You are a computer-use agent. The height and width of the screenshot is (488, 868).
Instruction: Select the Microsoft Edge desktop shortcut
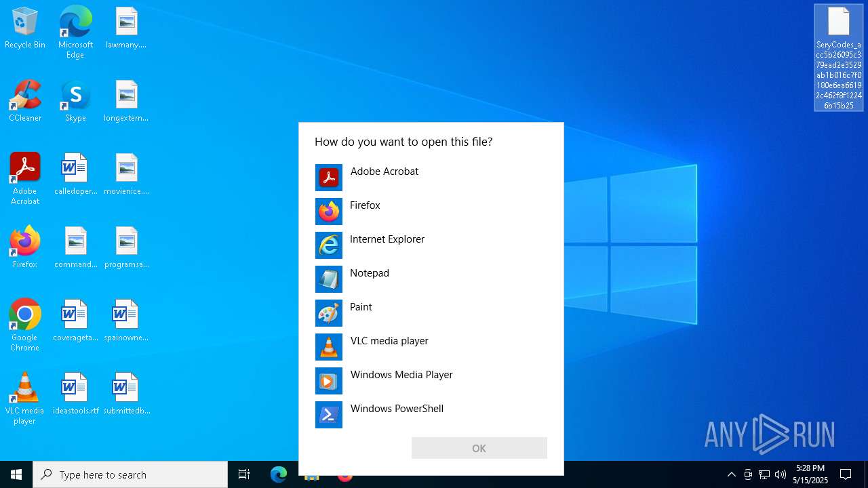[75, 33]
